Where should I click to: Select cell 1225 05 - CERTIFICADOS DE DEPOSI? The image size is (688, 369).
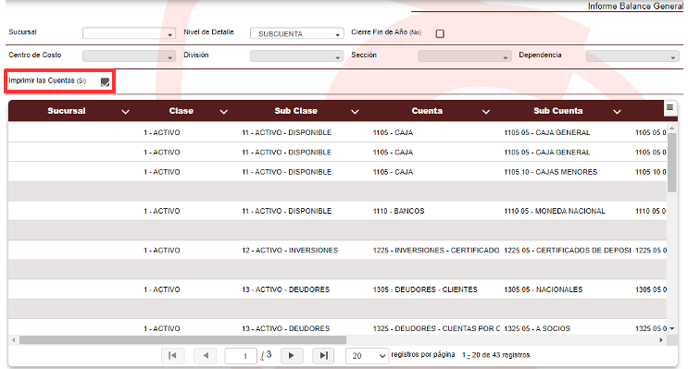tap(567, 251)
